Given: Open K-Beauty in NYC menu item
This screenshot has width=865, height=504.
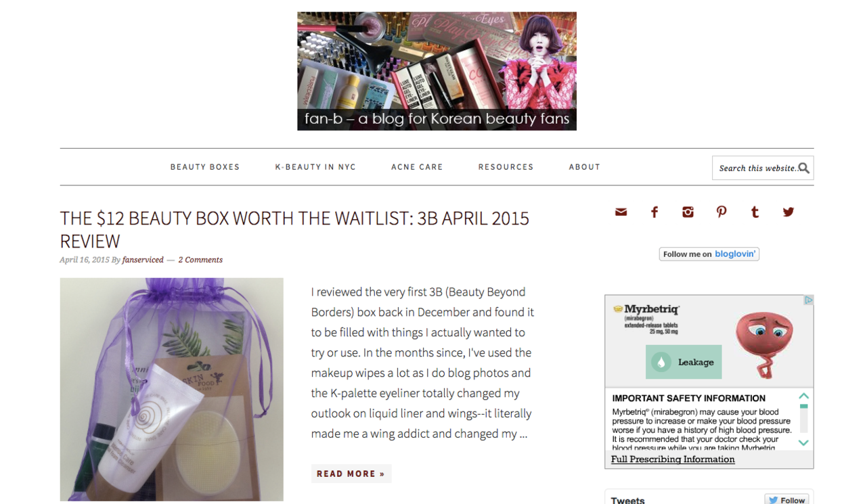Looking at the screenshot, I should [315, 167].
